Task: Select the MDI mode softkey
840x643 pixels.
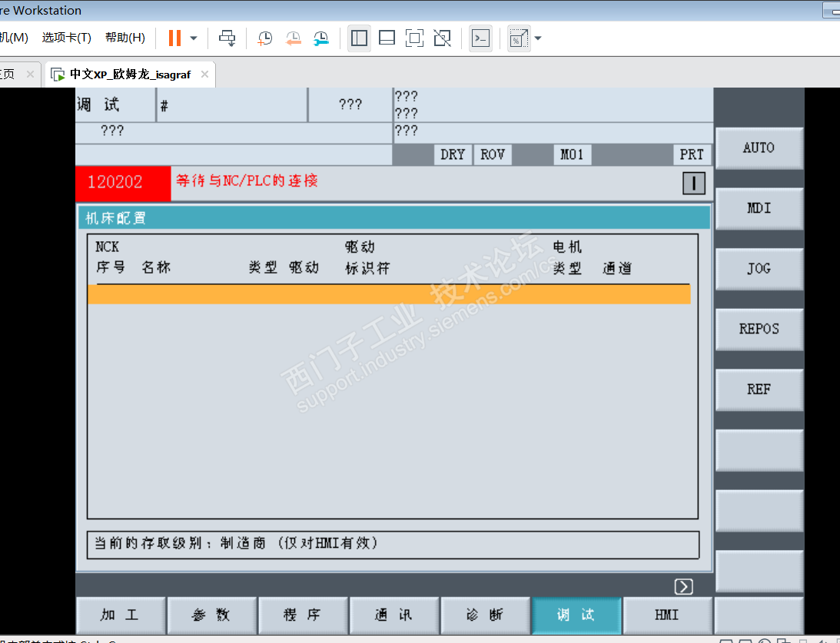Action: coord(759,208)
